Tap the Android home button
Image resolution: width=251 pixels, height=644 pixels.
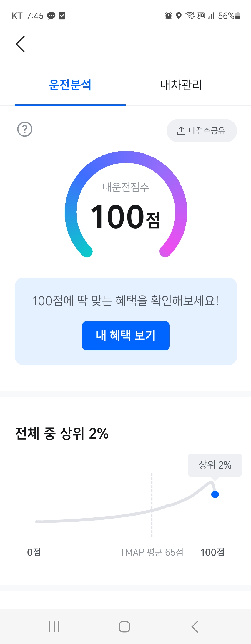click(x=124, y=627)
